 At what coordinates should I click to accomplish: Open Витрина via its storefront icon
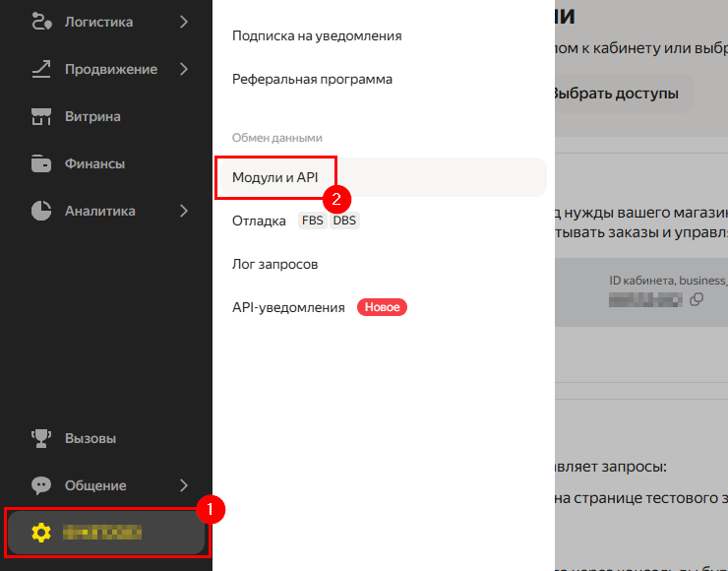tap(40, 116)
